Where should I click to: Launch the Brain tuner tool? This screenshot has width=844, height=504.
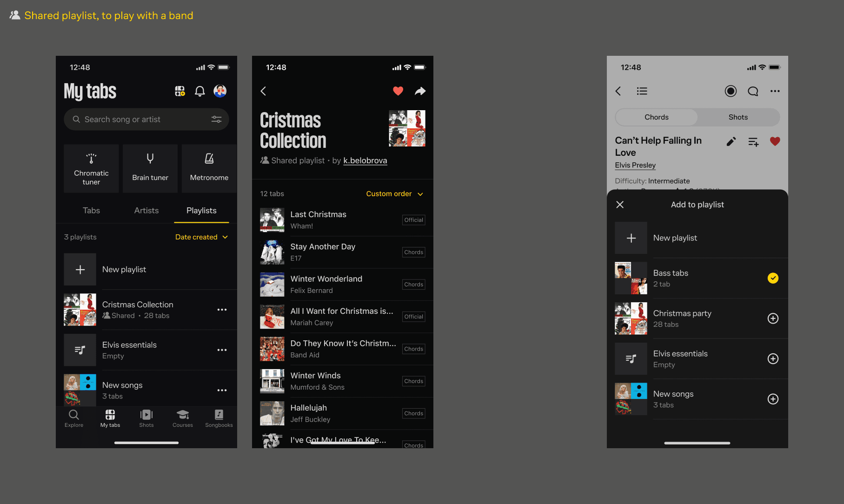[150, 168]
